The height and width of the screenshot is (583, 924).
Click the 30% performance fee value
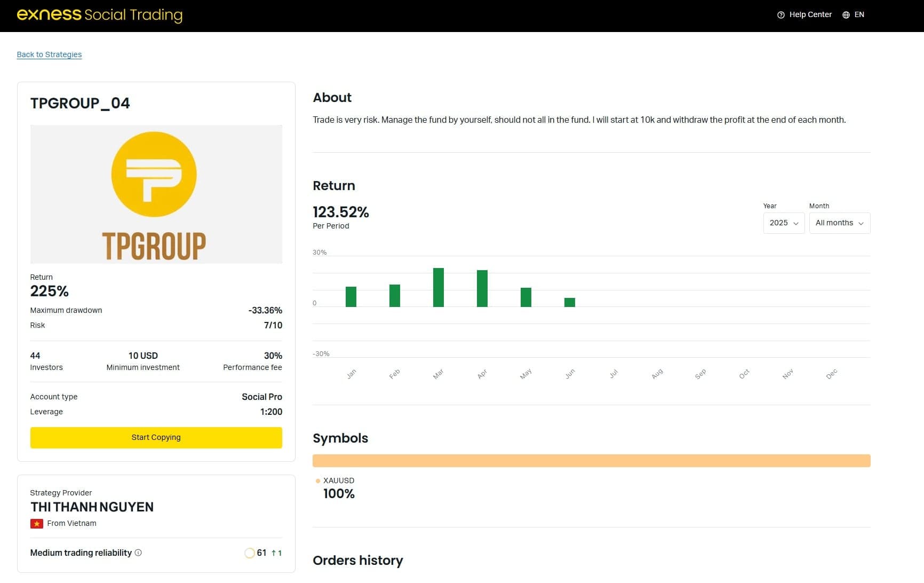[273, 356]
